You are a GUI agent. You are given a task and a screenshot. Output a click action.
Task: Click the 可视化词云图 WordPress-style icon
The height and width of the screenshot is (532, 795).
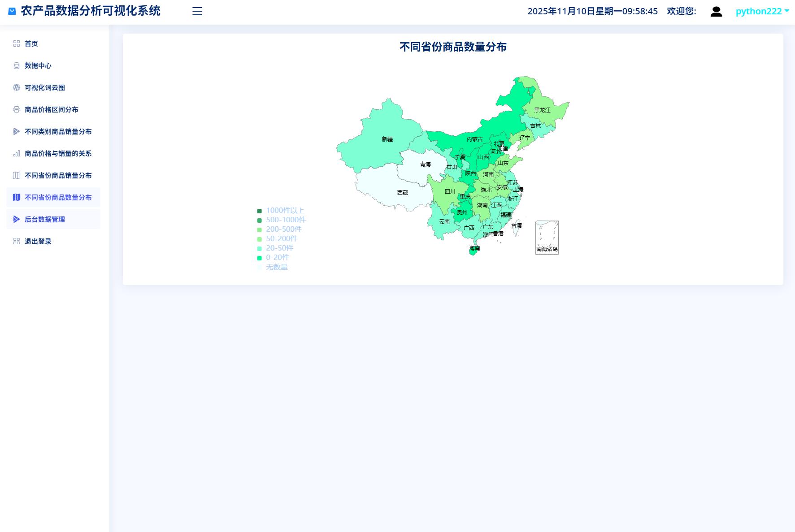coord(17,87)
